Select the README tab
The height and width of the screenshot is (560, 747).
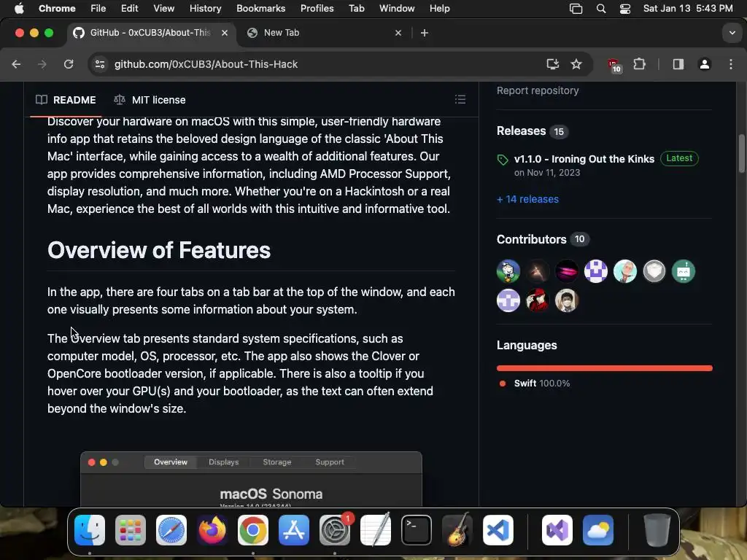click(x=66, y=100)
